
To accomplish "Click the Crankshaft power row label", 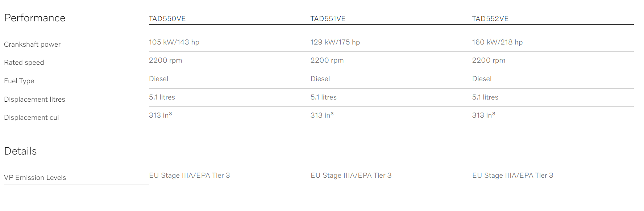I will [32, 45].
